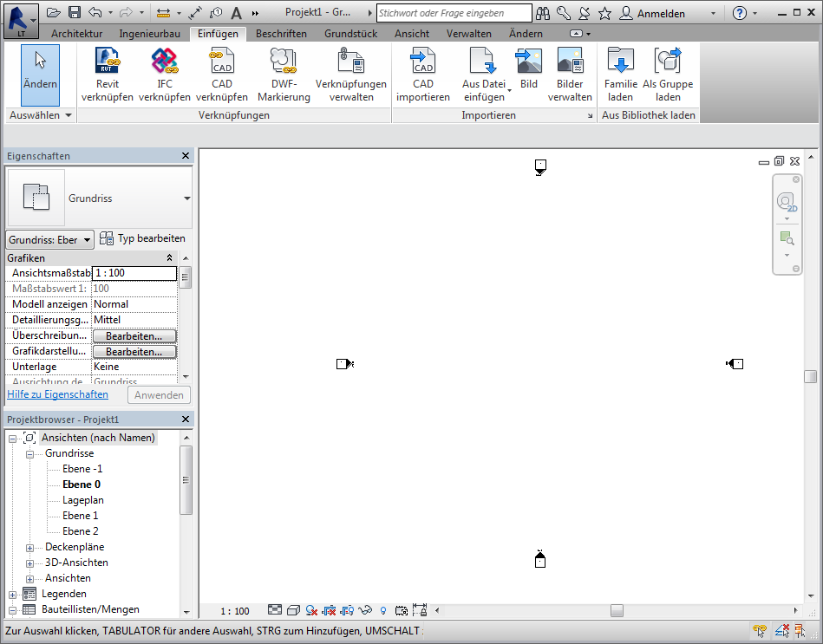
Task: Click the Favorites star icon
Action: (x=604, y=13)
